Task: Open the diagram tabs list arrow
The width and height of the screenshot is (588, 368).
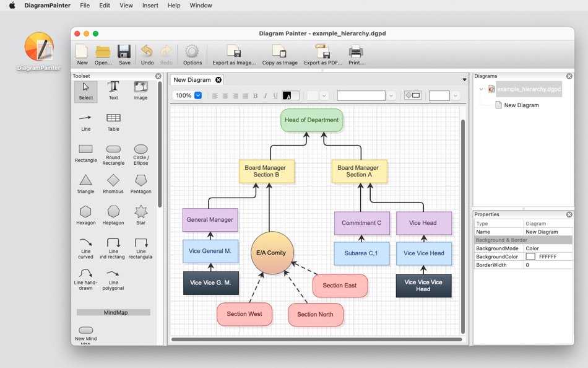Action: point(464,79)
